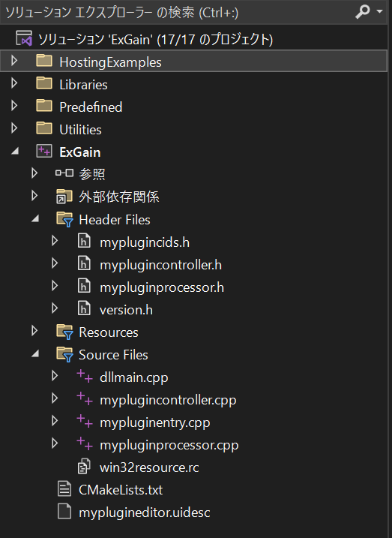Screen dimensions: 392x538
Task: Click the Utilities folder icon
Action: pos(44,128)
